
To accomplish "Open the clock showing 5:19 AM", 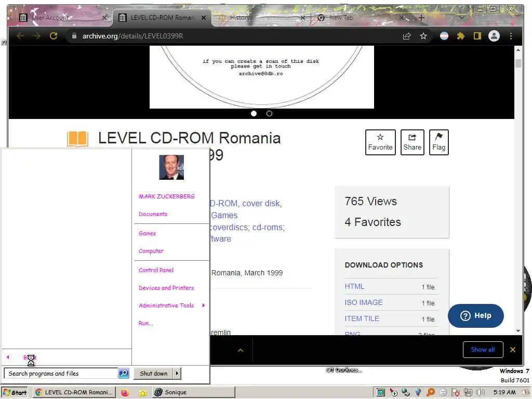I will pyautogui.click(x=504, y=393).
